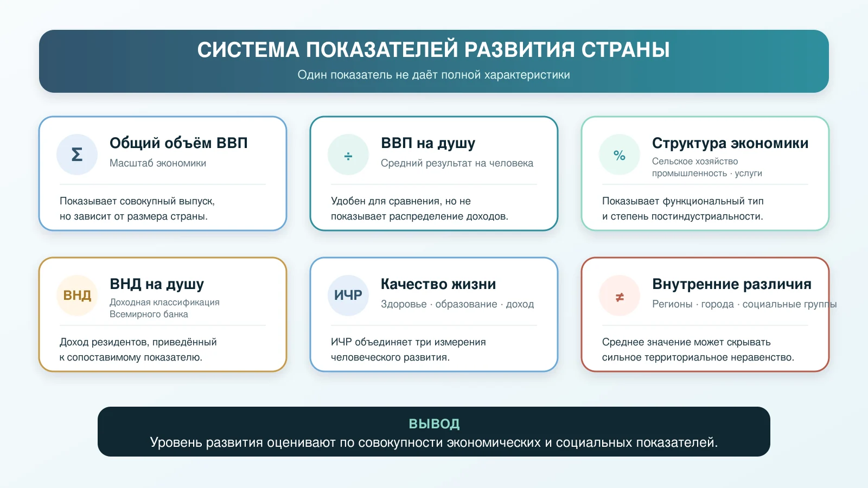Image resolution: width=868 pixels, height=488 pixels.
Task: Click the heading Качество жизни
Action: click(438, 284)
